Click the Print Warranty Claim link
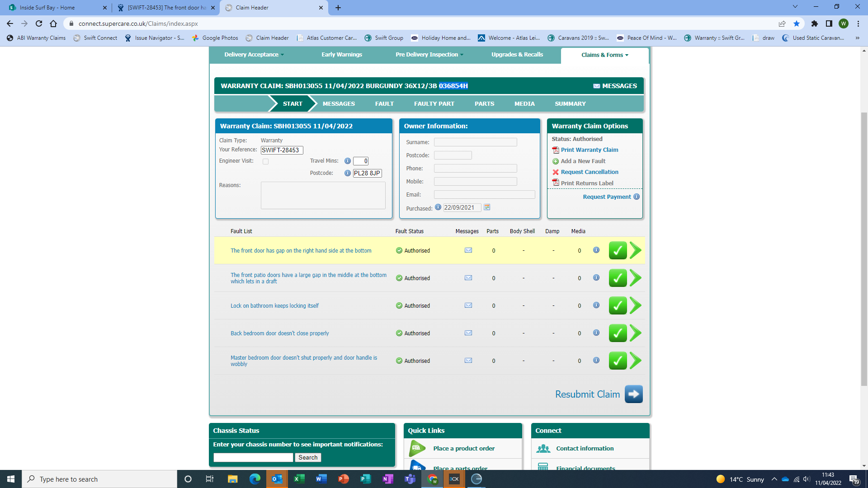Viewport: 868px width, 488px height. (589, 150)
